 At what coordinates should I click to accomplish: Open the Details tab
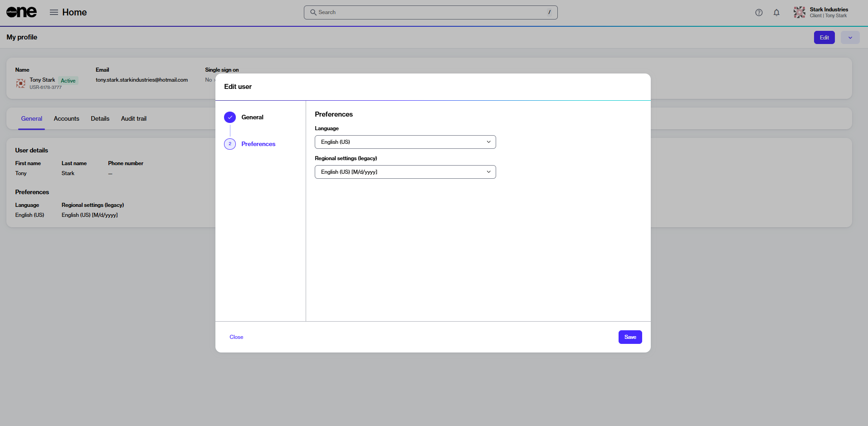coord(100,119)
